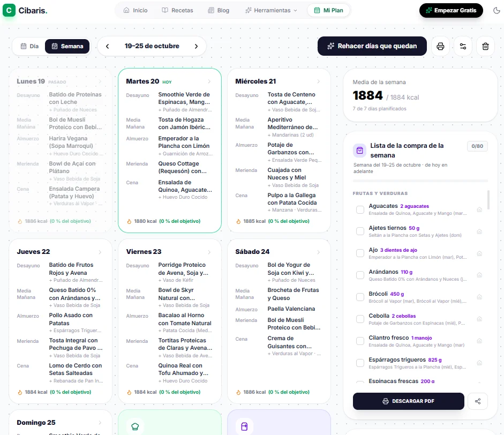Viewport: 504px width, 435px height.
Task: Open the Recetas menu item
Action: 177,10
